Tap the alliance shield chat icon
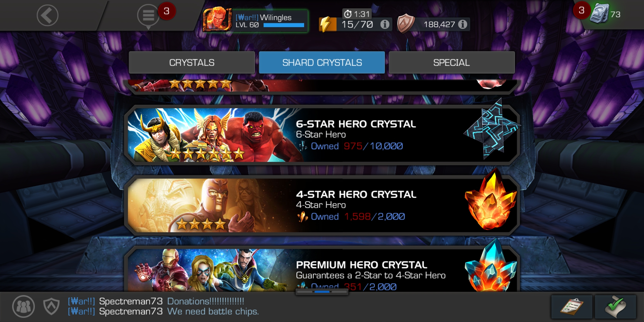Viewport: 644px width, 322px height. [x=51, y=306]
